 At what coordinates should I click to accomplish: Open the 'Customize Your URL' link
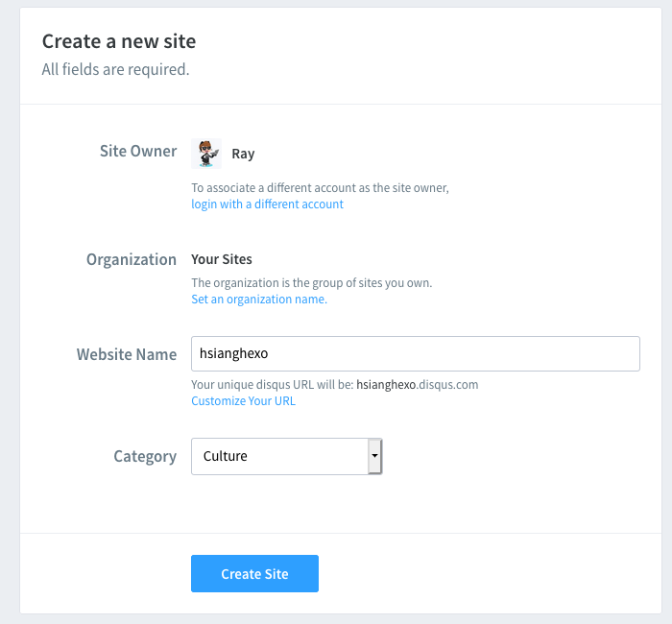pyautogui.click(x=243, y=401)
